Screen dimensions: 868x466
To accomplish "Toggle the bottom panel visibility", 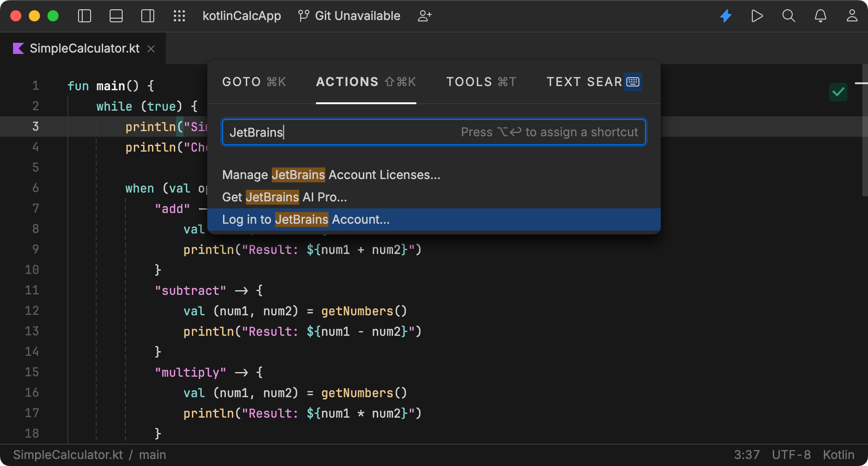I will [116, 15].
